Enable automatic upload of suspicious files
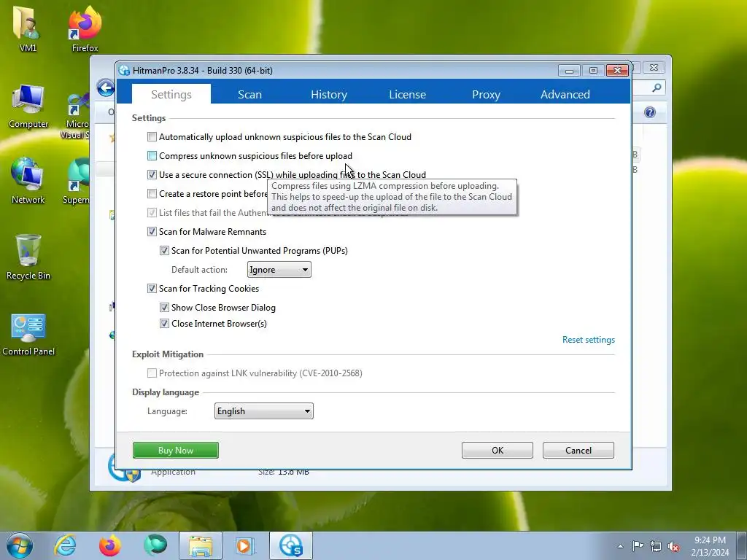This screenshot has height=560, width=747. [x=152, y=137]
